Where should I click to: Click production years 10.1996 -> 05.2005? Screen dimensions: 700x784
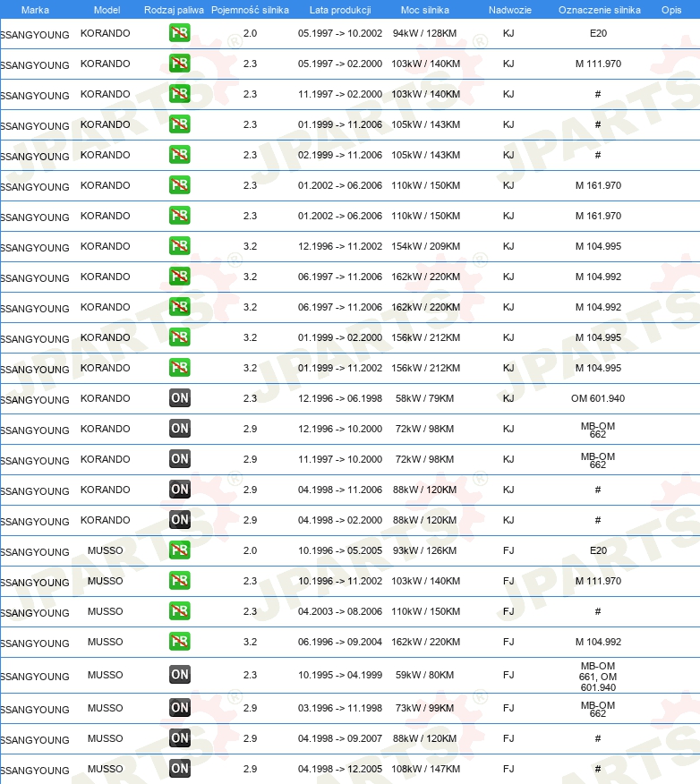[340, 550]
